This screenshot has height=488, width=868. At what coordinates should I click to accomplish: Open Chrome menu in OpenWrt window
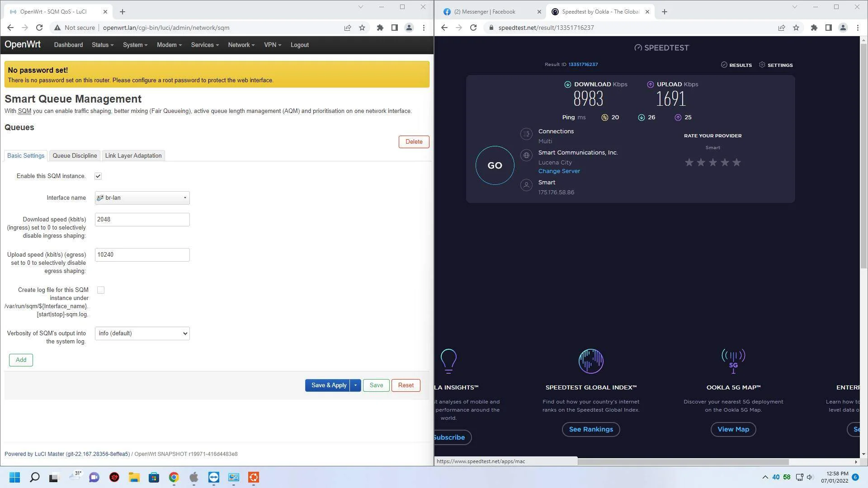[424, 28]
